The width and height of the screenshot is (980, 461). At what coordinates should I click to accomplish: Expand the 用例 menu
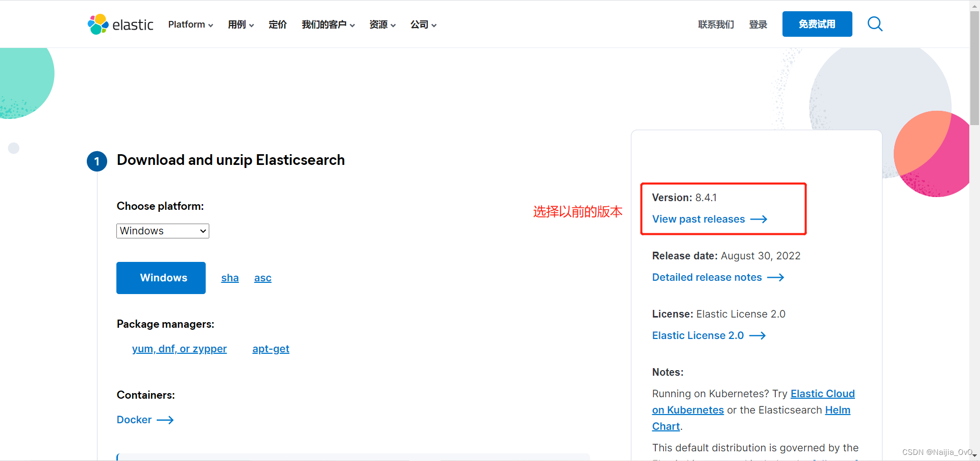[x=240, y=25]
